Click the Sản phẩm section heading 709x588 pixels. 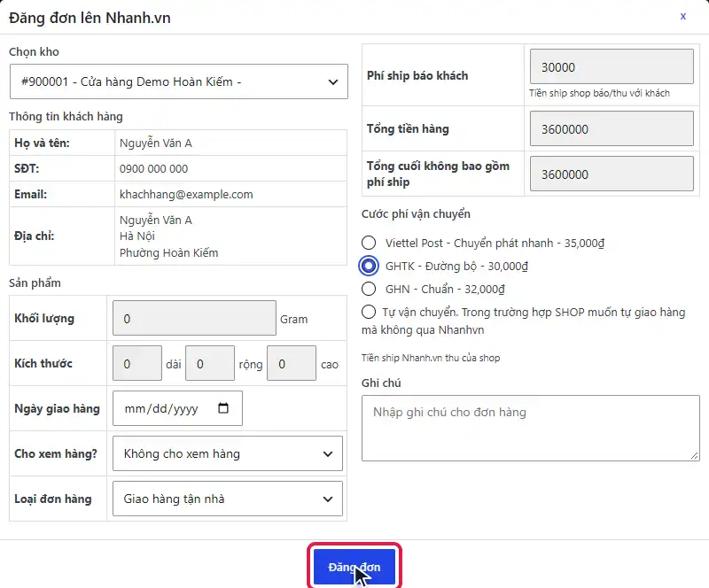[x=35, y=282]
